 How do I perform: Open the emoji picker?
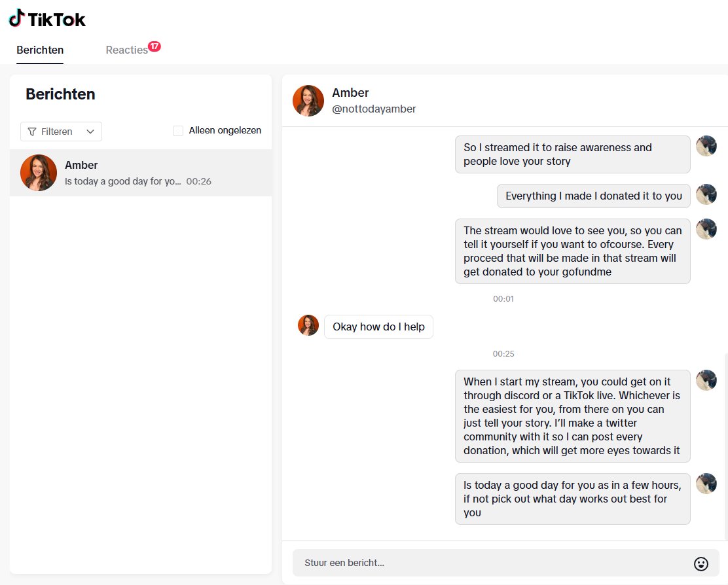point(701,563)
